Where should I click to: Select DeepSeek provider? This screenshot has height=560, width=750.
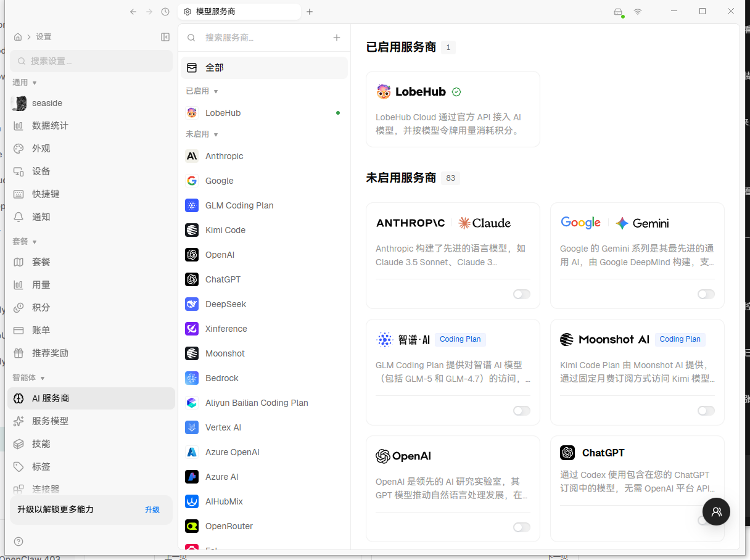tap(264, 304)
